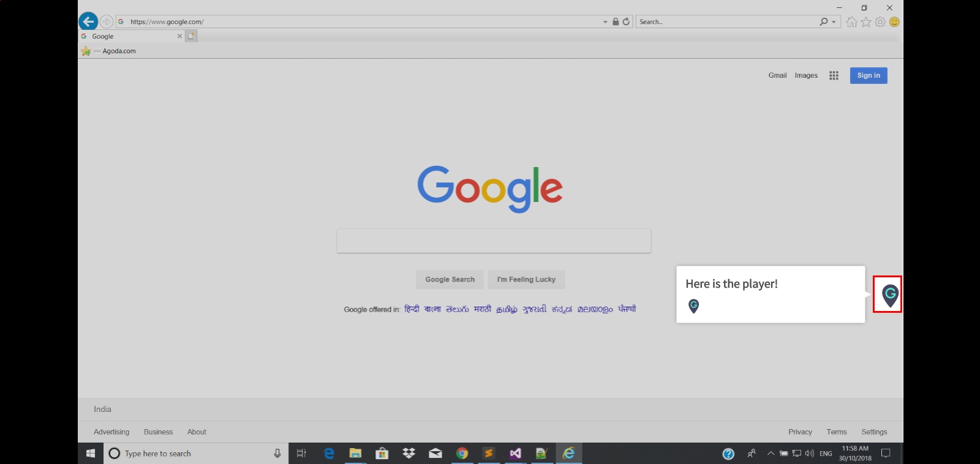The width and height of the screenshot is (980, 464).
Task: Click the browser Back arrow button
Action: 88,21
